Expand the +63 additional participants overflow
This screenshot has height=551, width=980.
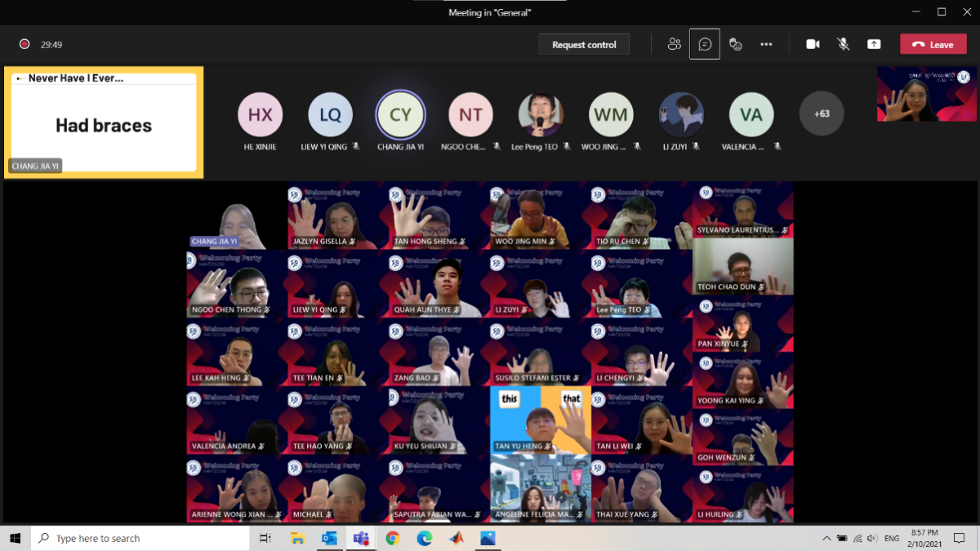pyautogui.click(x=821, y=113)
